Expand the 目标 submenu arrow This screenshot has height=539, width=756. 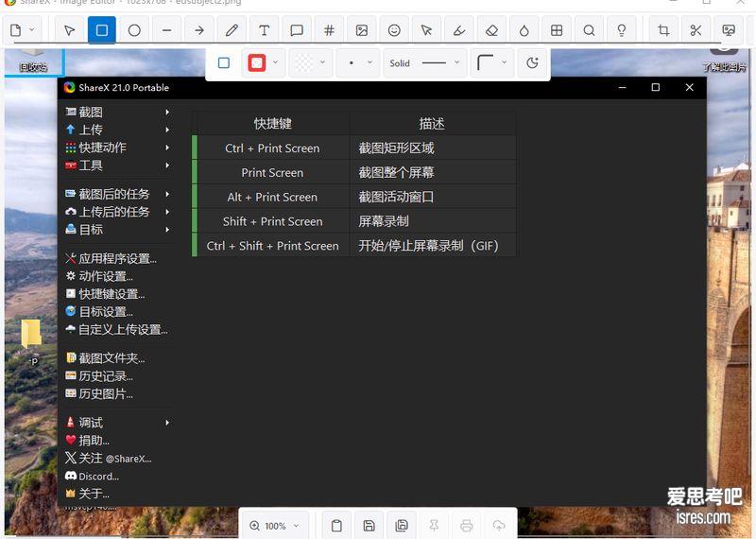[167, 230]
